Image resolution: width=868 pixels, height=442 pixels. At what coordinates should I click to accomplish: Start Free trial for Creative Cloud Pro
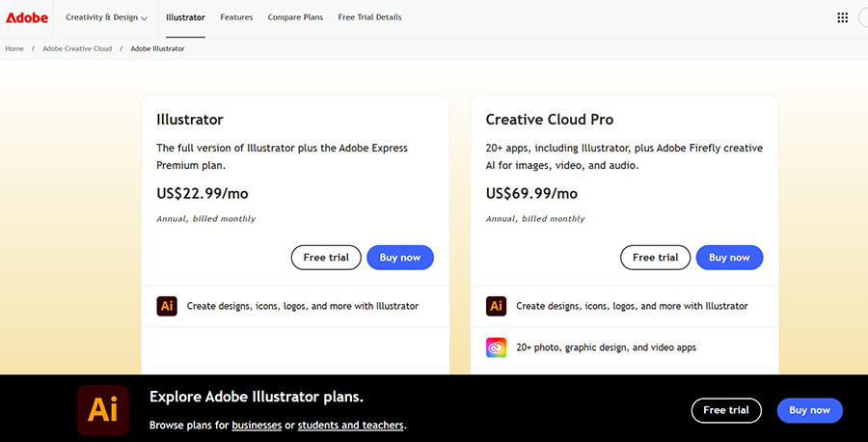pos(656,258)
